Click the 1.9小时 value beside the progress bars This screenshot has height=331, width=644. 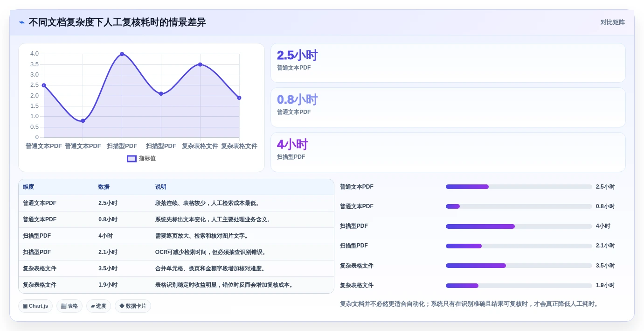(x=605, y=285)
